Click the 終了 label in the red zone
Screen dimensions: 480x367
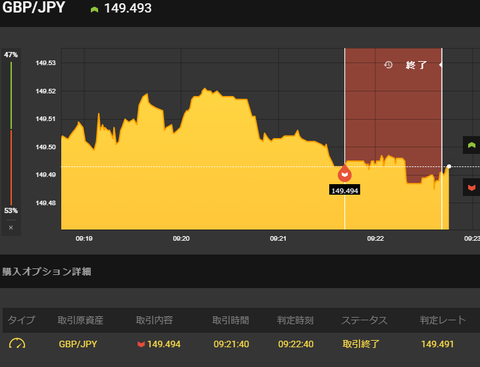pyautogui.click(x=416, y=65)
